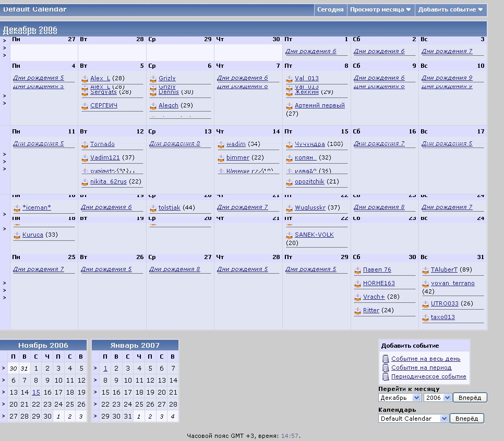This screenshot has width=504, height=441.
Task: Select day 15 in the Ноябрь 2006 mini calendar
Action: click(x=36, y=393)
